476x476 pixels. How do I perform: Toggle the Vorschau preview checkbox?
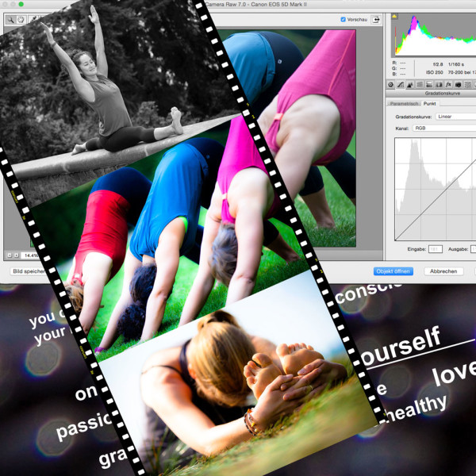point(343,19)
